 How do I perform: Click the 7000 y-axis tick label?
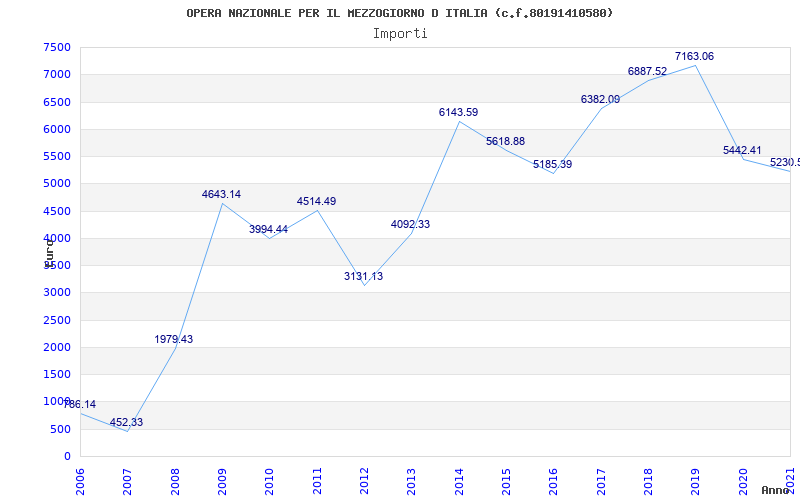57,74
